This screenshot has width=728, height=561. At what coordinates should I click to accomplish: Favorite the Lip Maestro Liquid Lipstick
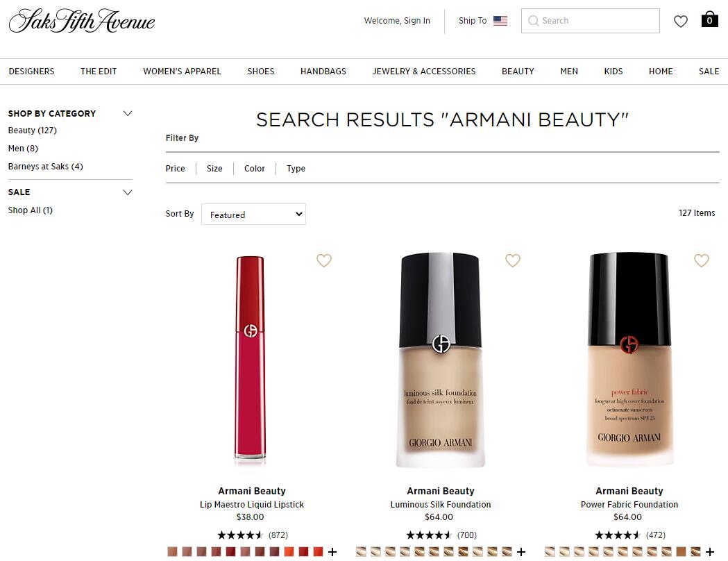(324, 260)
